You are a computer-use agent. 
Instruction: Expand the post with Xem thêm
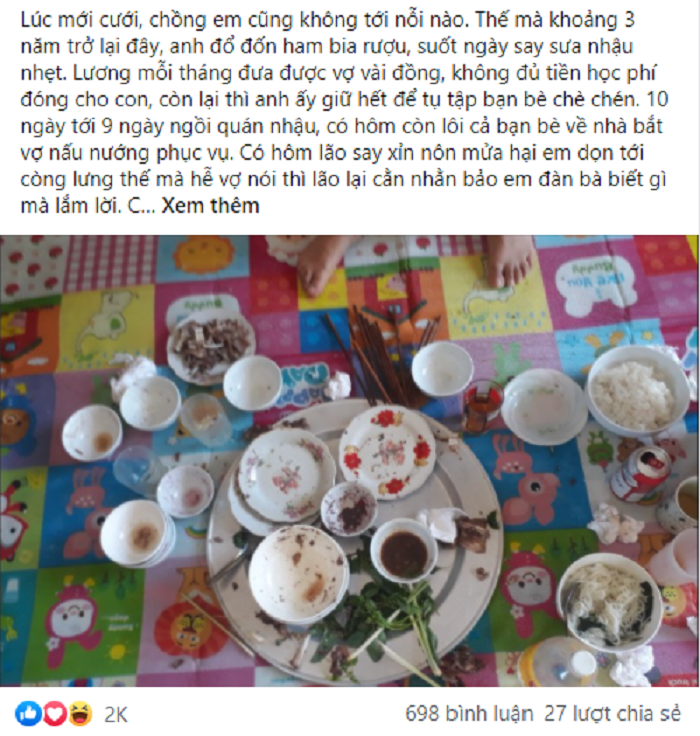point(210,206)
